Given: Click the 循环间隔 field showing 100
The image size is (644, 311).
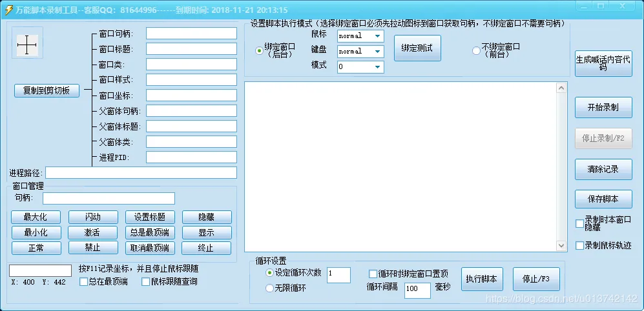Looking at the screenshot, I should [418, 290].
